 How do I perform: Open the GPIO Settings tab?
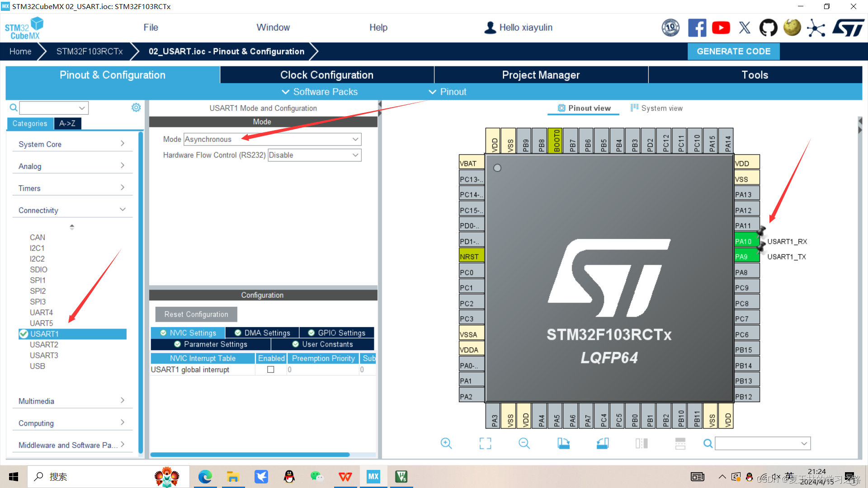[337, 333]
